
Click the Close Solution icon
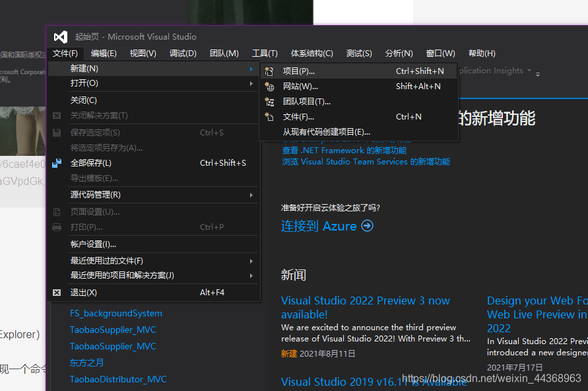[57, 116]
